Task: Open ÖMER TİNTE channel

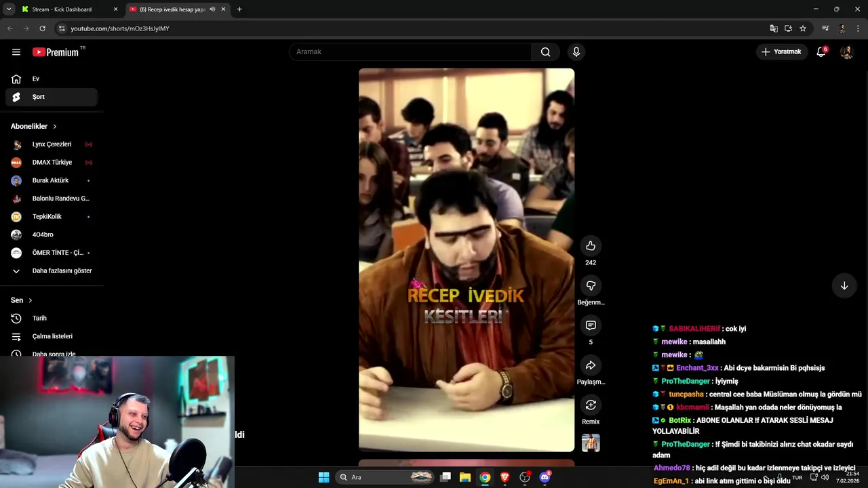Action: tap(52, 253)
